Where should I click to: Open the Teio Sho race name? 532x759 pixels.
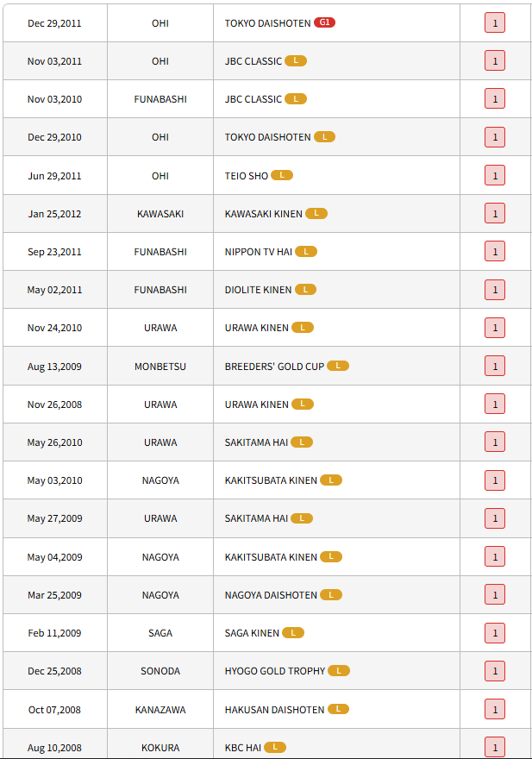(x=247, y=175)
